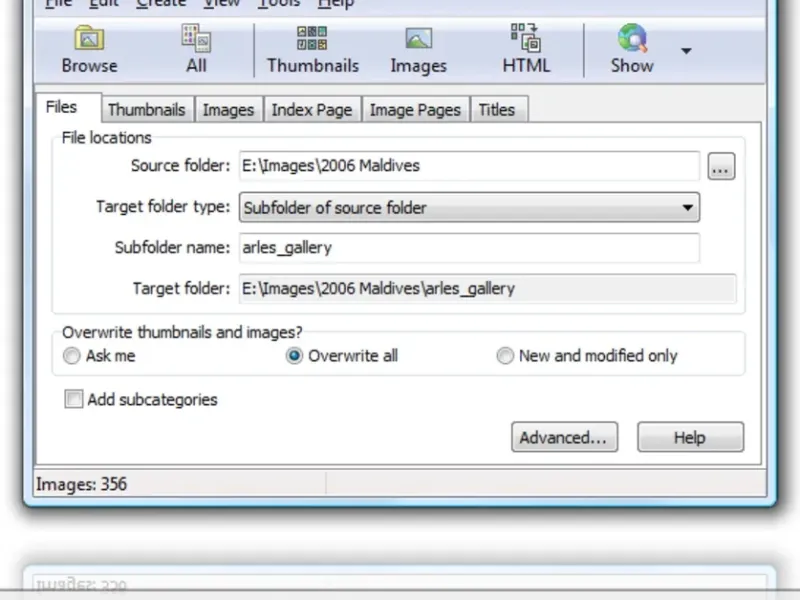Select the Ask me radio button
The image size is (800, 600).
tap(71, 356)
